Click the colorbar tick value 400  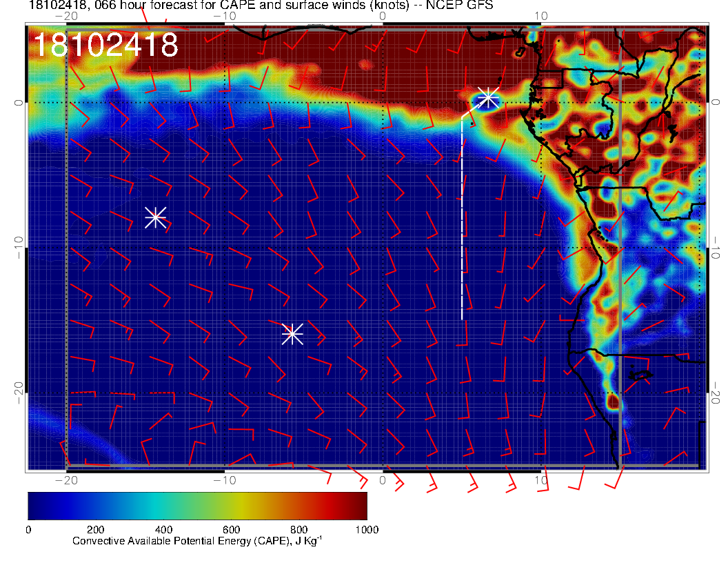(163, 530)
